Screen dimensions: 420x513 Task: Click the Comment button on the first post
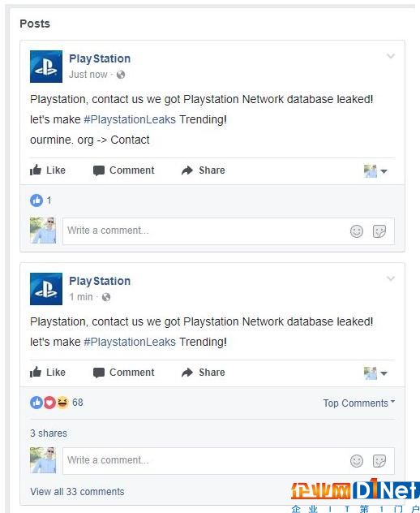[123, 170]
